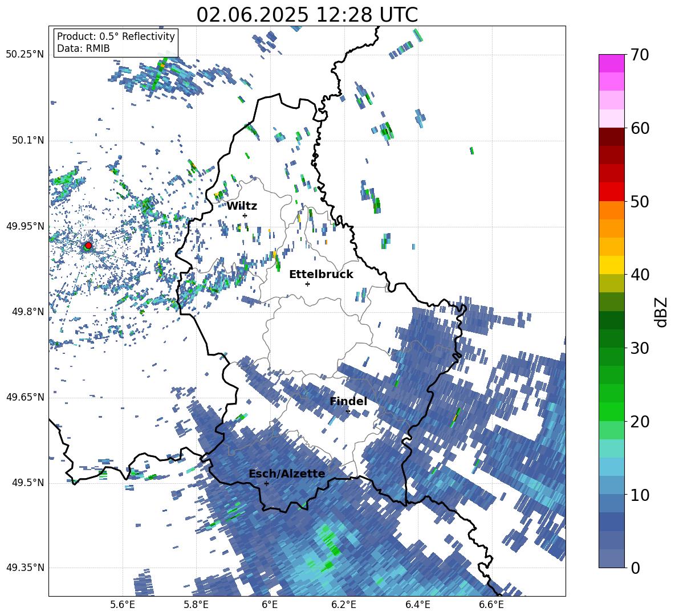Click the 5.6°E longitude label
This screenshot has height=616, width=675.
123,605
